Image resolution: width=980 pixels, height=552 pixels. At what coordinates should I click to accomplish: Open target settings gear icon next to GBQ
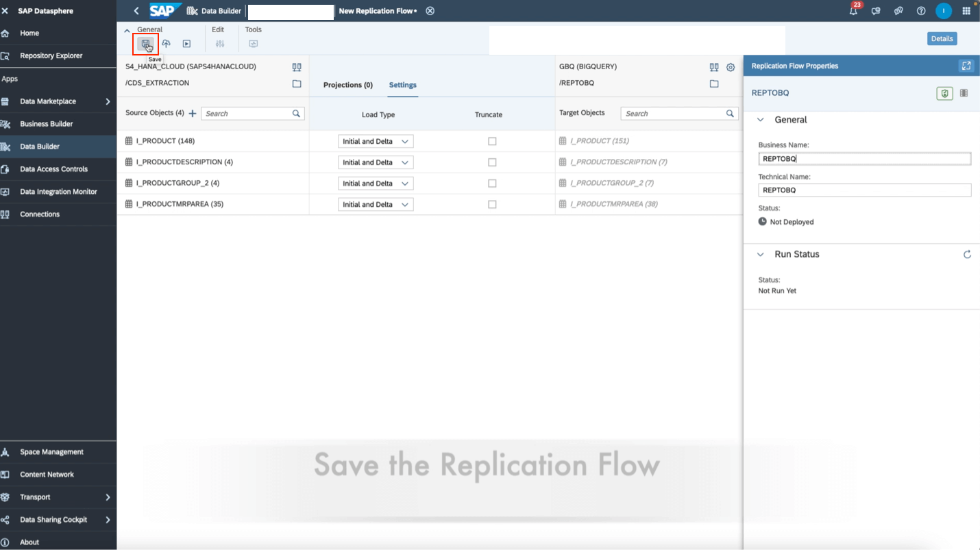click(x=730, y=66)
